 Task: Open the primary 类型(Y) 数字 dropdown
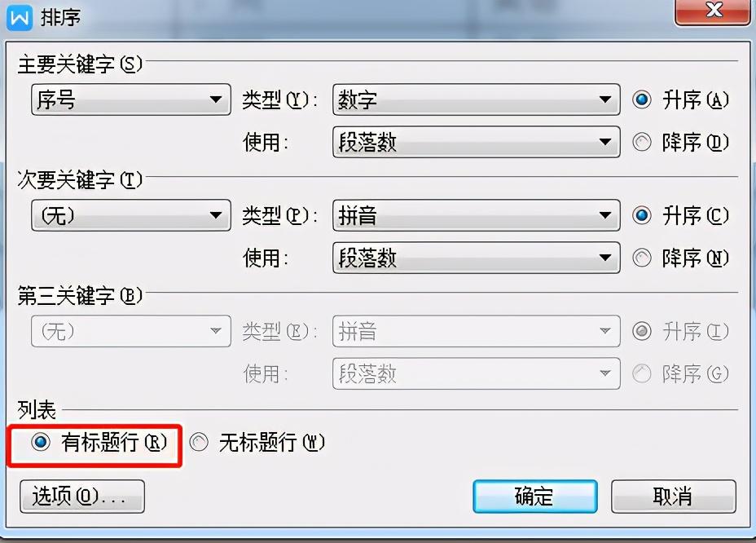click(477, 99)
